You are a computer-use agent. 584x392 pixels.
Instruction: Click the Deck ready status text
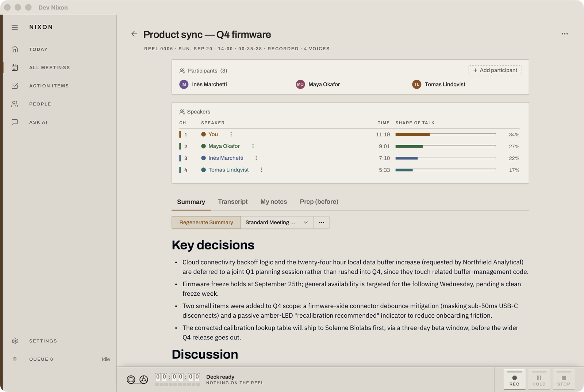tap(220, 377)
